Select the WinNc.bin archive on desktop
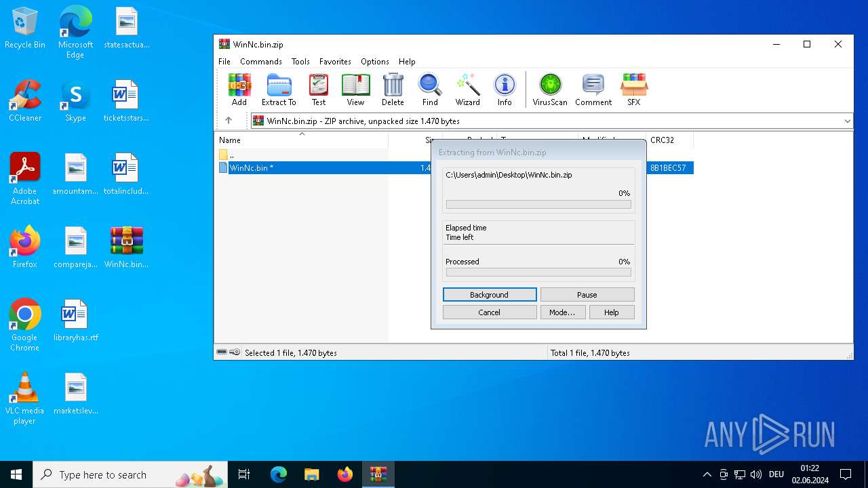This screenshot has height=488, width=868. point(126,247)
